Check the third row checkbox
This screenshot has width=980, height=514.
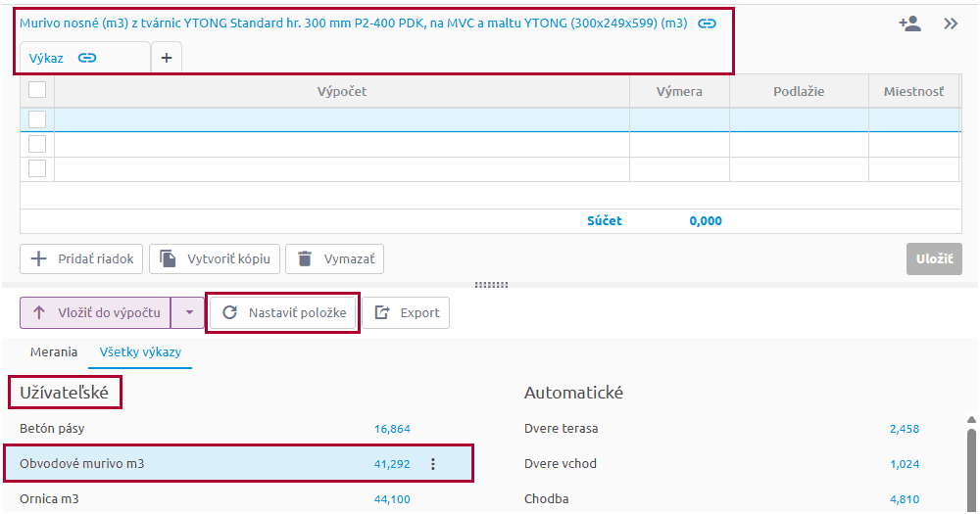pos(37,168)
